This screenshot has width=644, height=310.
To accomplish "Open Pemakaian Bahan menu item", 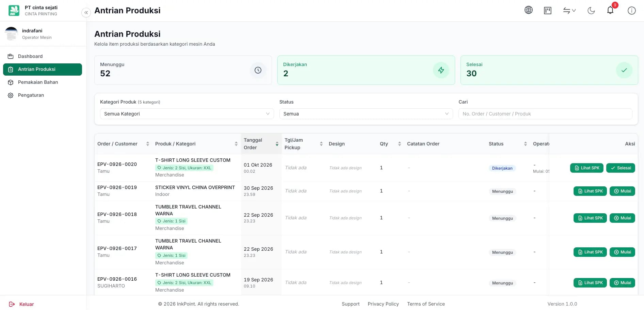I will 43,82.
